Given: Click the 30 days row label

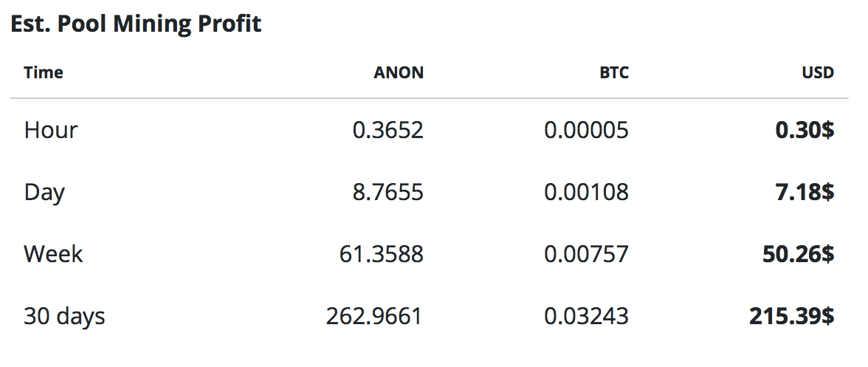Looking at the screenshot, I should click(x=64, y=317).
